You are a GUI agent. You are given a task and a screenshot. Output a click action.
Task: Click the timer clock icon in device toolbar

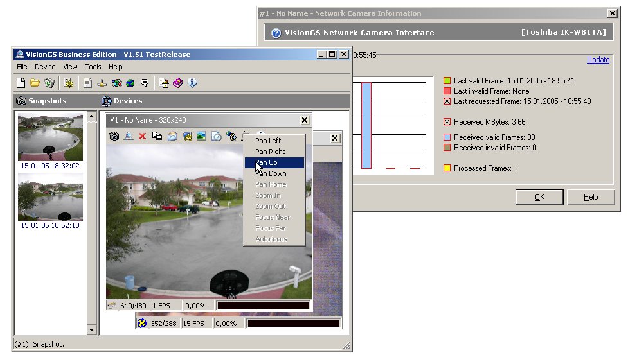click(x=217, y=136)
